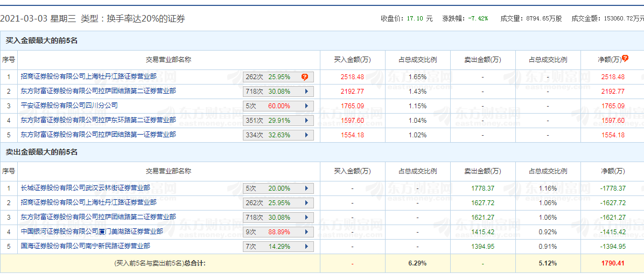Open 东方财富证券拉萨东环路第二证券营业部 link

pos(98,120)
